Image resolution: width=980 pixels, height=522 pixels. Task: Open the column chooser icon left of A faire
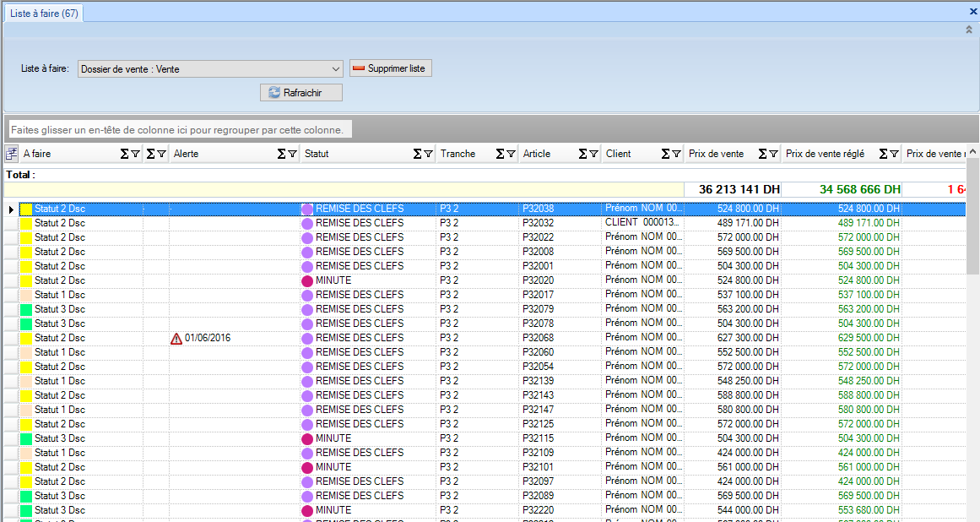(12, 154)
